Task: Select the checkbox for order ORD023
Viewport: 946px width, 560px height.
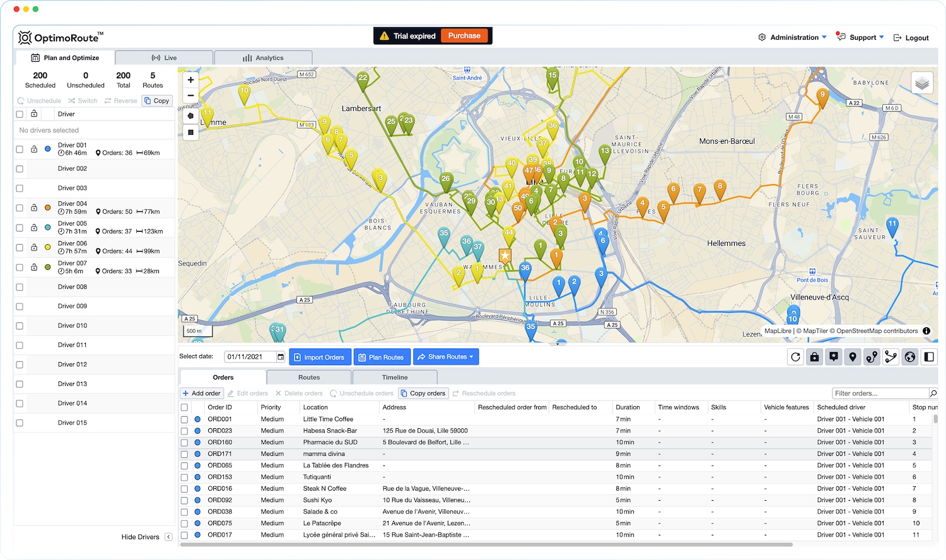Action: click(185, 431)
